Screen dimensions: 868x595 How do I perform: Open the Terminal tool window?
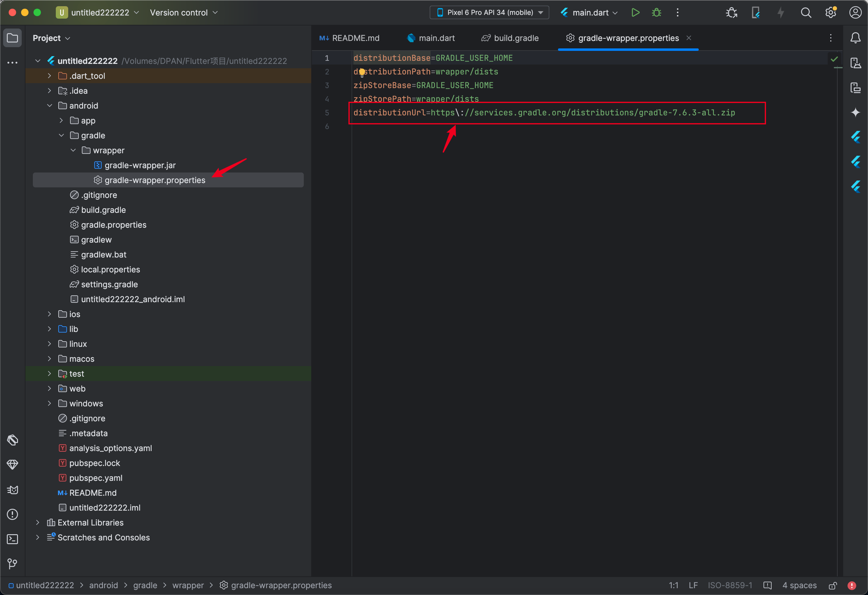pyautogui.click(x=12, y=539)
